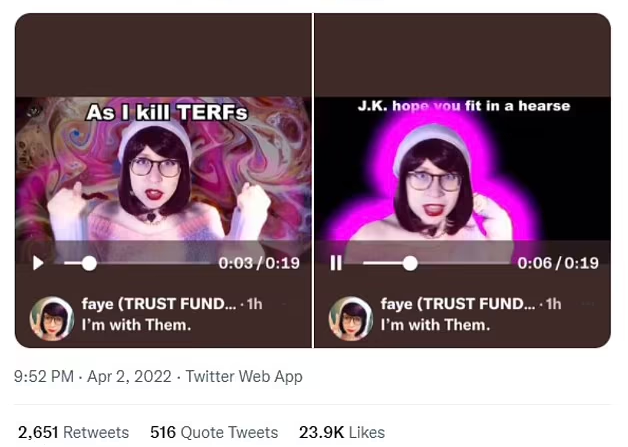
Task: Click the left video's 0:03 / 0:19 time
Action: coord(259,263)
